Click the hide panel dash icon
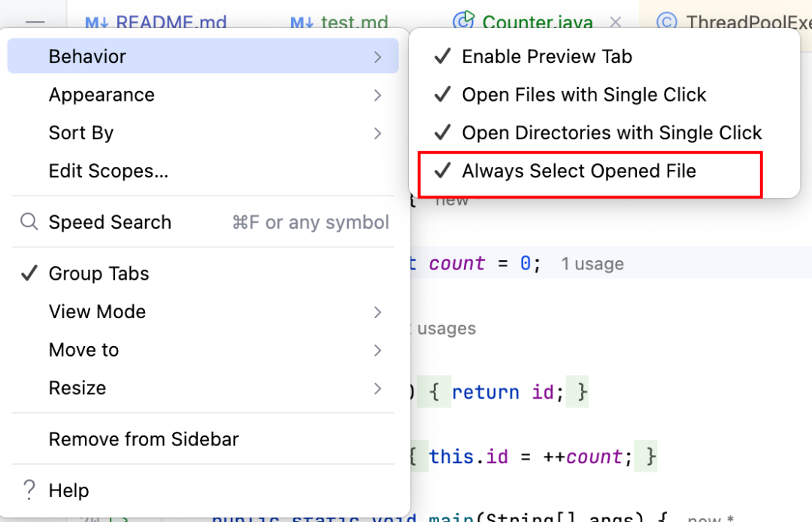 tap(35, 23)
